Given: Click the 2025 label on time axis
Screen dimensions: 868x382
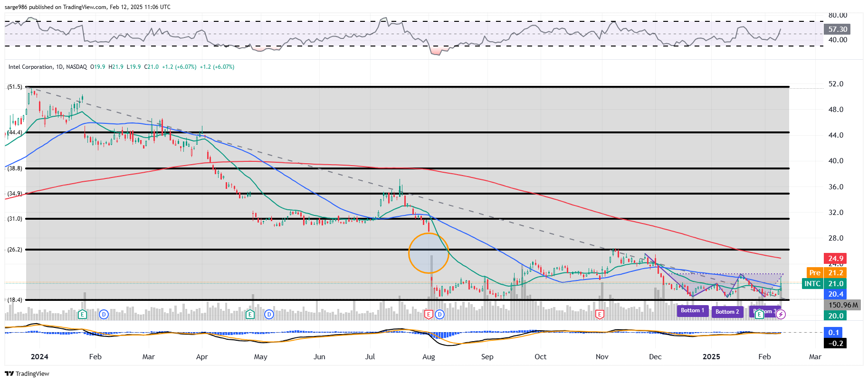Looking at the screenshot, I should 711,357.
